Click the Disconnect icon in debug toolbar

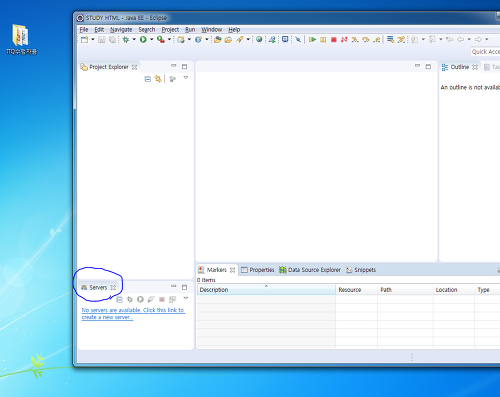(344, 39)
